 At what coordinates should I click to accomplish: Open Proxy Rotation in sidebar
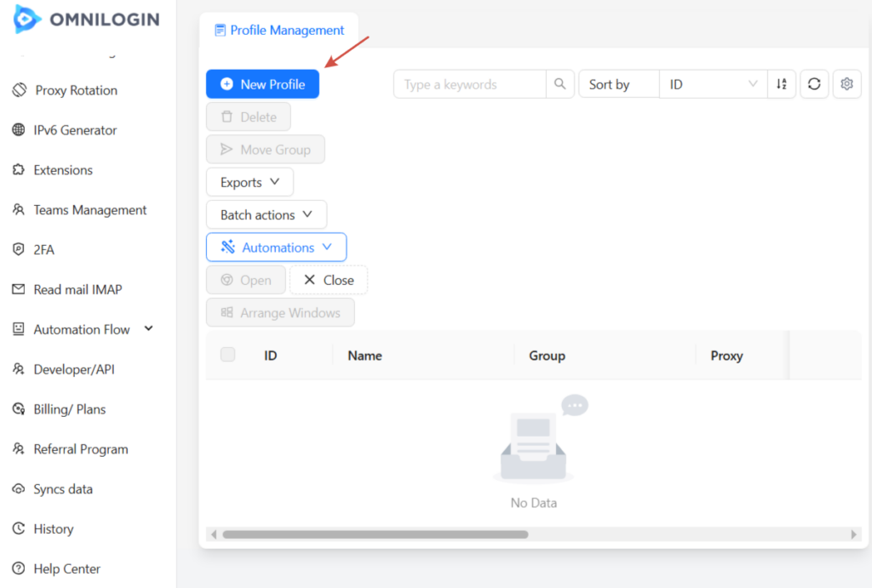(x=76, y=90)
